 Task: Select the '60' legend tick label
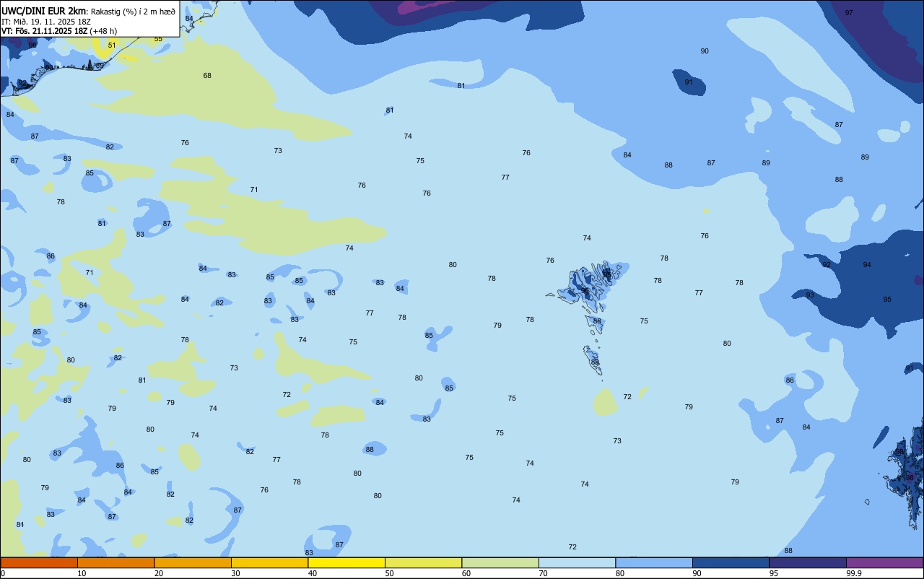click(466, 573)
